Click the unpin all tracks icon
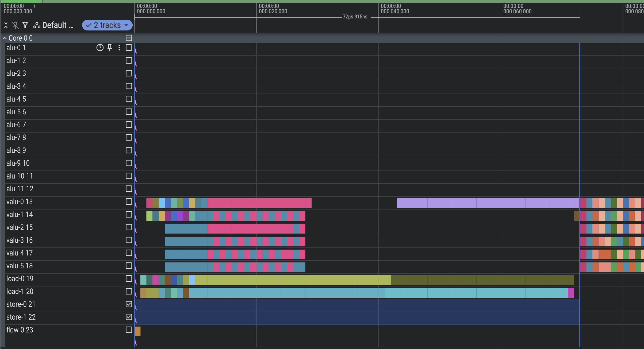644x349 pixels. 15,25
